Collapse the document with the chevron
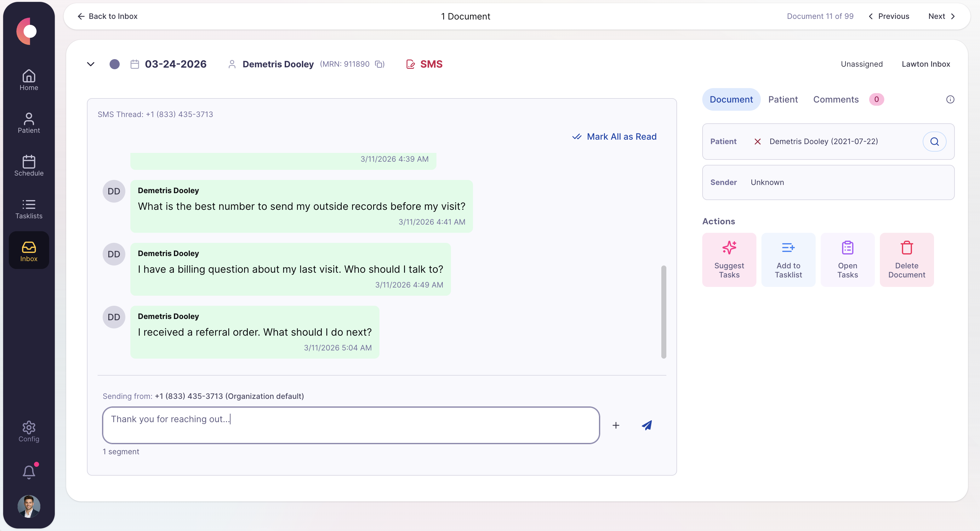Image resolution: width=980 pixels, height=531 pixels. (x=91, y=64)
